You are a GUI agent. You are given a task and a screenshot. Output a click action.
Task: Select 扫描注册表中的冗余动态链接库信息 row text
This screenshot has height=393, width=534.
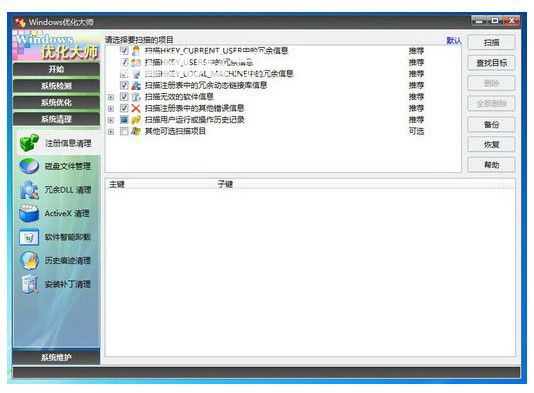(x=206, y=85)
